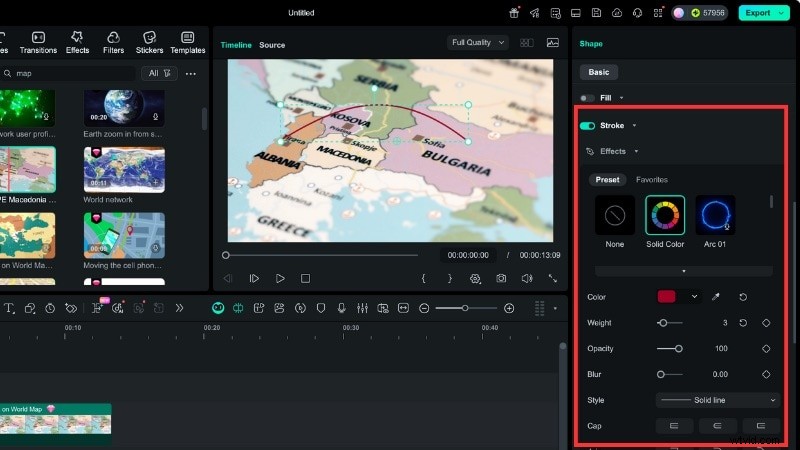Open the scopes image icon in preview
Image resolution: width=800 pixels, height=450 pixels.
(553, 43)
